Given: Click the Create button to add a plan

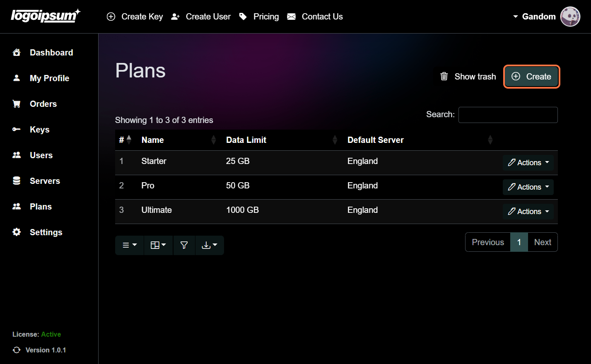Looking at the screenshot, I should [531, 77].
